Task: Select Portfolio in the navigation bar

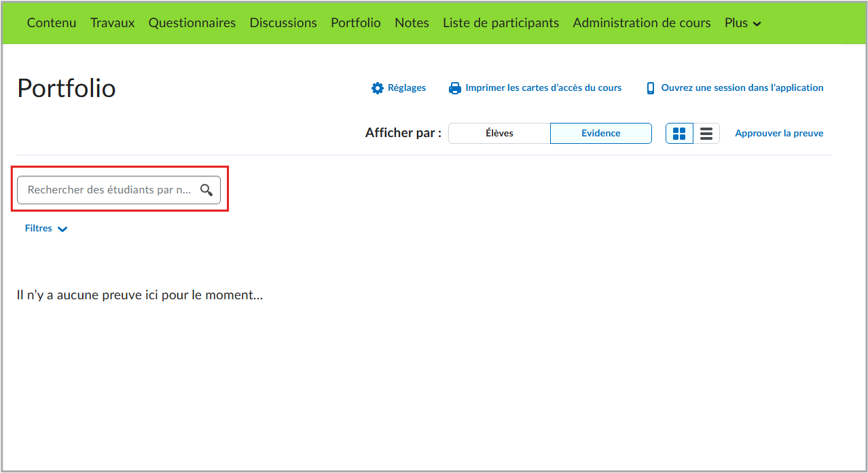Action: point(356,23)
